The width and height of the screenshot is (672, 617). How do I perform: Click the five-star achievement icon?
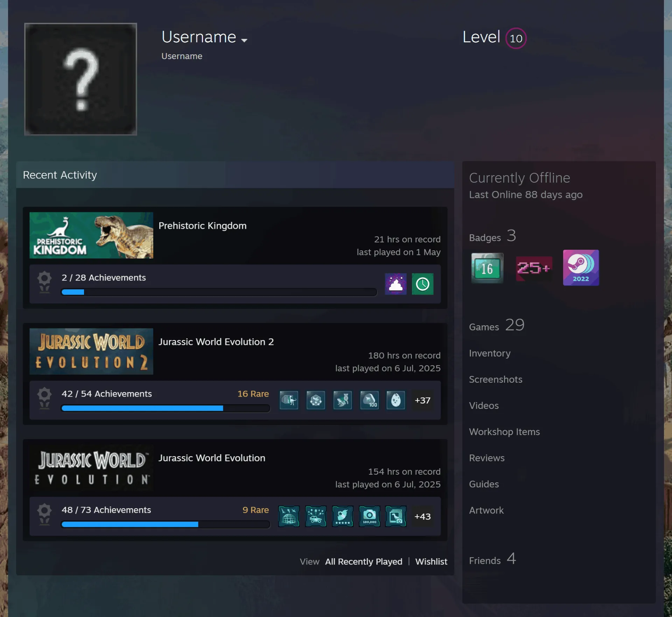(342, 516)
